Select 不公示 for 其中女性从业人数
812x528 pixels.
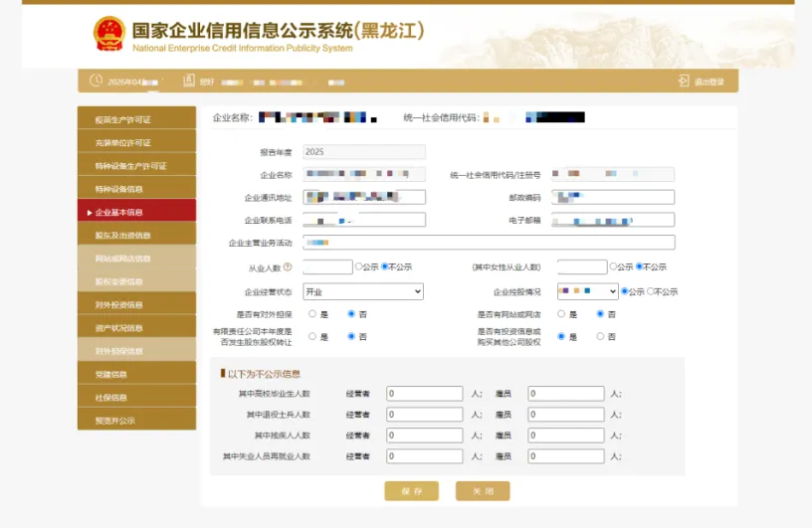click(640, 266)
